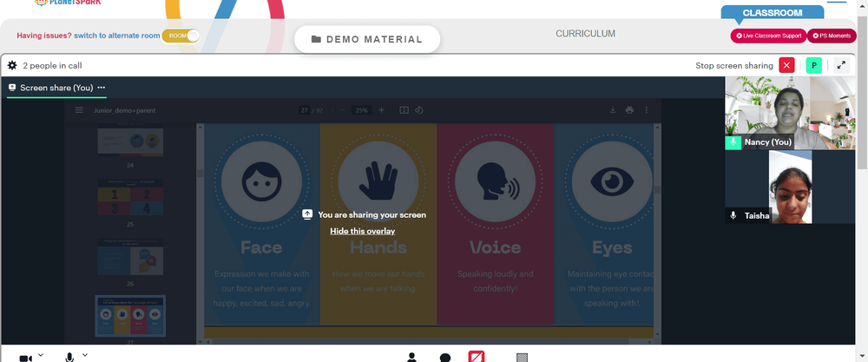
Task: Click the browser page vertical scrollbar
Action: (x=863, y=92)
